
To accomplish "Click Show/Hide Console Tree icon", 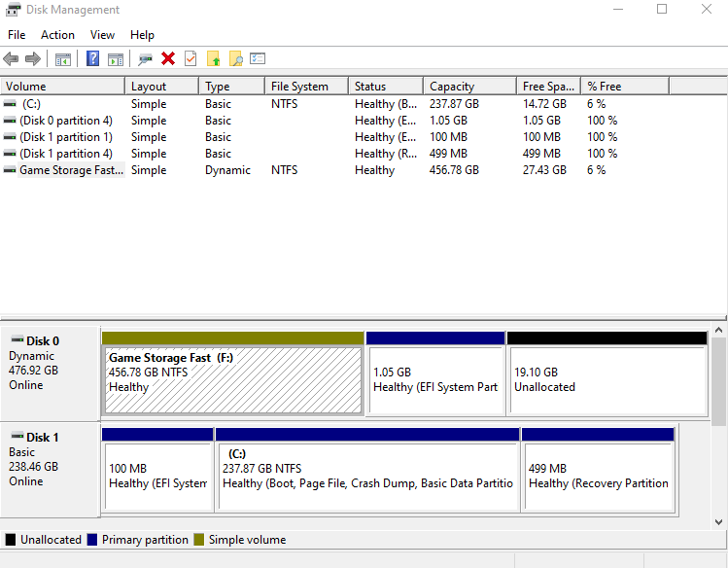I will pyautogui.click(x=63, y=58).
